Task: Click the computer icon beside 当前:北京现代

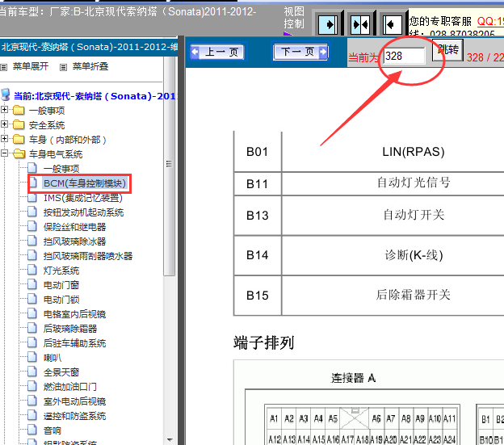Action: coord(6,94)
